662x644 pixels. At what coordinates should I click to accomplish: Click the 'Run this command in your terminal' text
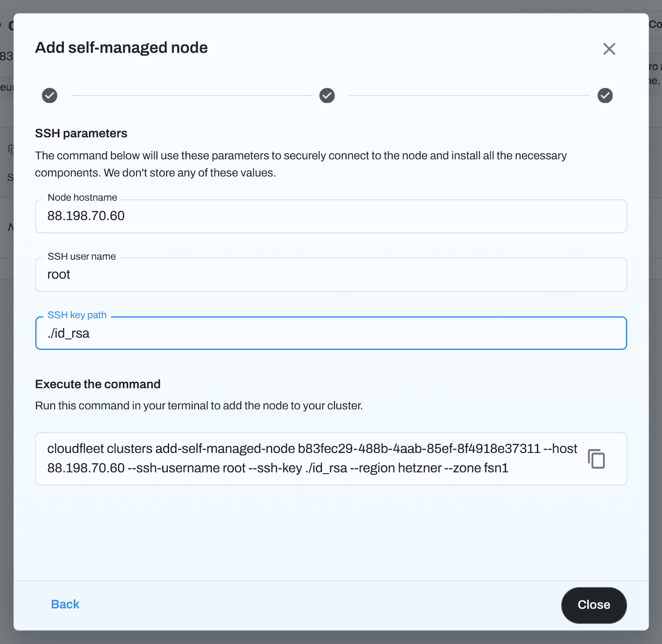click(199, 405)
